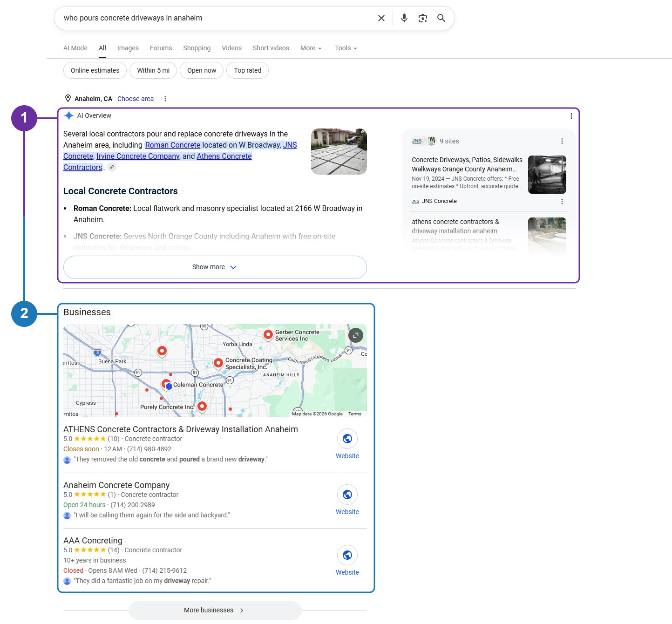This screenshot has height=624, width=672.
Task: Open AAA Concreting business listing title
Action: [x=93, y=541]
